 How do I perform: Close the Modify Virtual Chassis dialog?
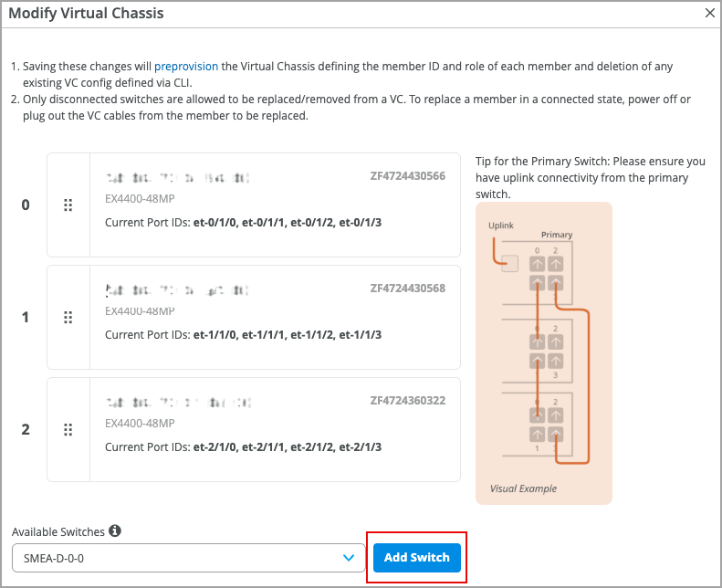click(x=711, y=13)
